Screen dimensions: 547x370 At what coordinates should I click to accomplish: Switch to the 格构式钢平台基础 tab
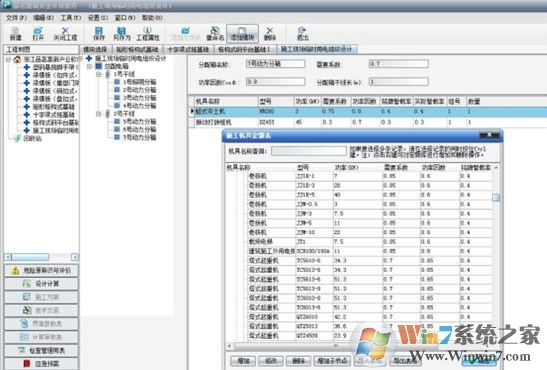[245, 50]
